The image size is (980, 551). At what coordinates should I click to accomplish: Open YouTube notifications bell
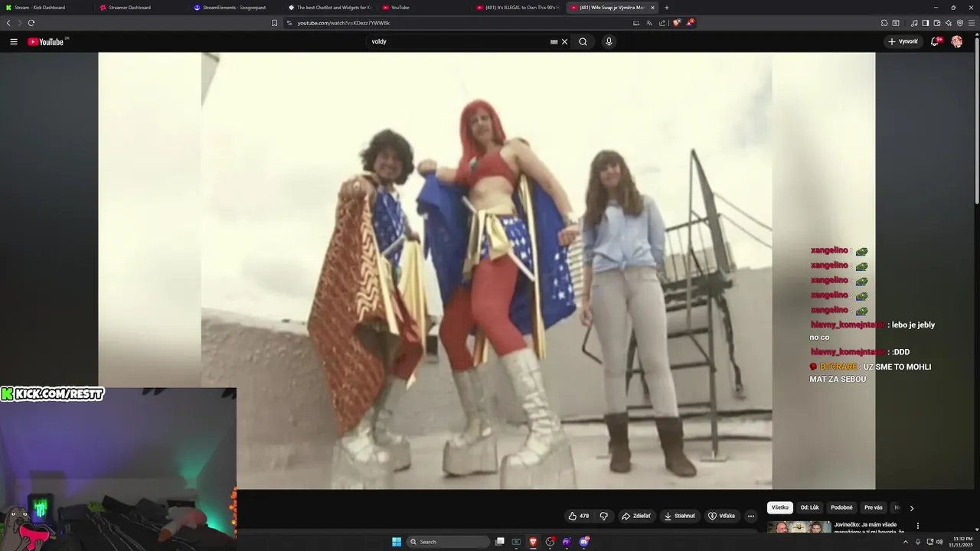(x=935, y=41)
